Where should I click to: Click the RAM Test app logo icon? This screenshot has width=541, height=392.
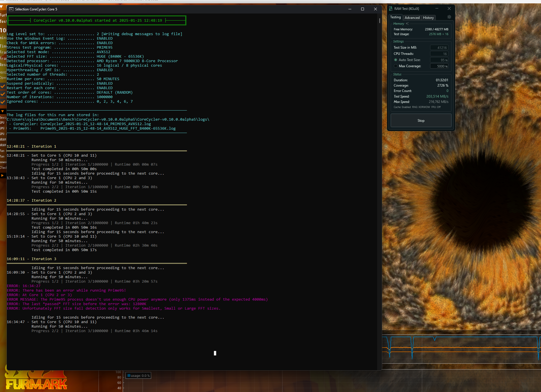pos(391,9)
